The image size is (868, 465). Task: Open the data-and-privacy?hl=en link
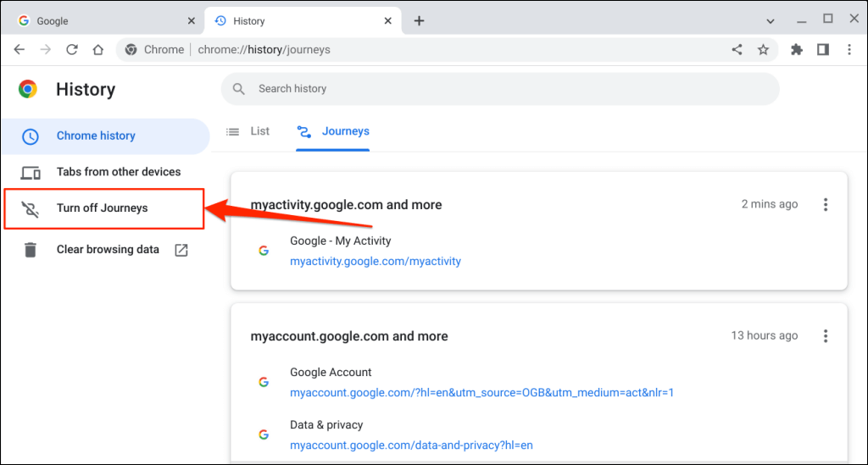[411, 446]
